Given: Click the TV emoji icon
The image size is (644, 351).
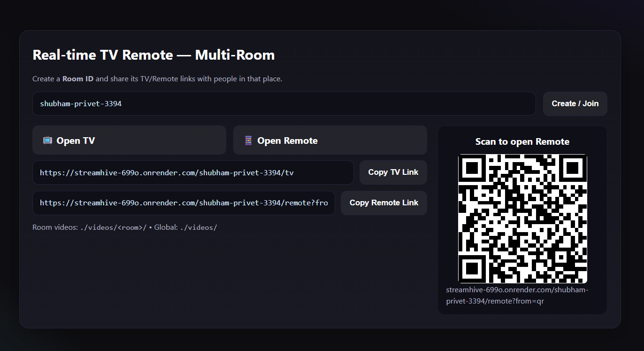Looking at the screenshot, I should [x=47, y=140].
